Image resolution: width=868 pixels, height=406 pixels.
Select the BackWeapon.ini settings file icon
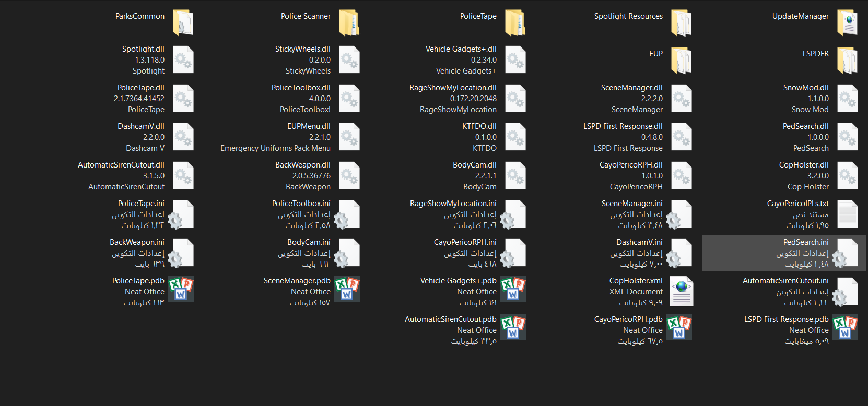pyautogui.click(x=181, y=253)
